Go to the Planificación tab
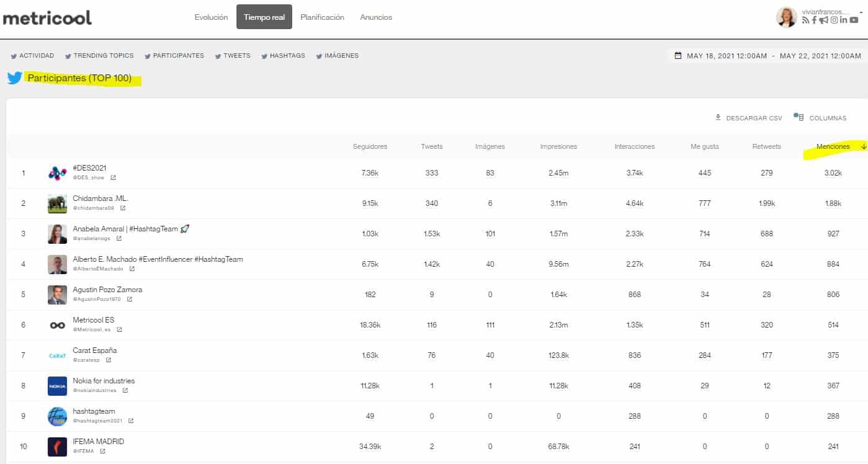Screen dimensions: 868x464 point(322,17)
